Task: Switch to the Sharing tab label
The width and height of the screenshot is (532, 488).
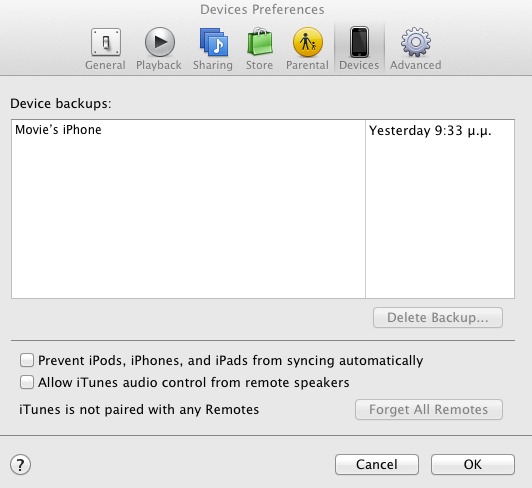Action: point(213,65)
